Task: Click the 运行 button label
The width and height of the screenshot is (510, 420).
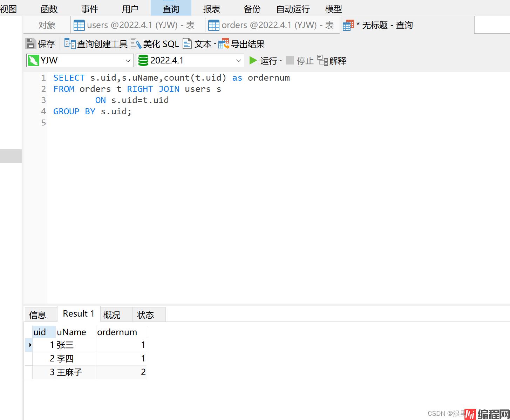Action: (x=268, y=61)
